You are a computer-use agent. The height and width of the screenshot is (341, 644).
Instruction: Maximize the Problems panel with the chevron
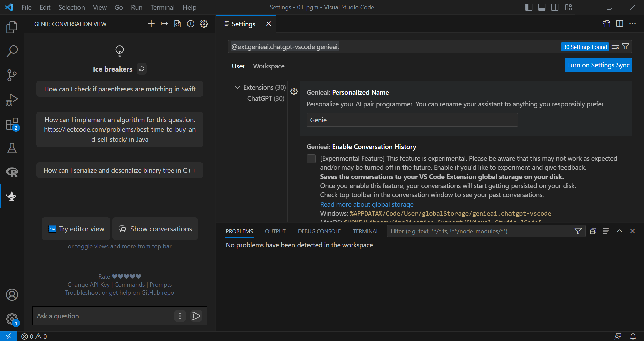click(x=619, y=231)
